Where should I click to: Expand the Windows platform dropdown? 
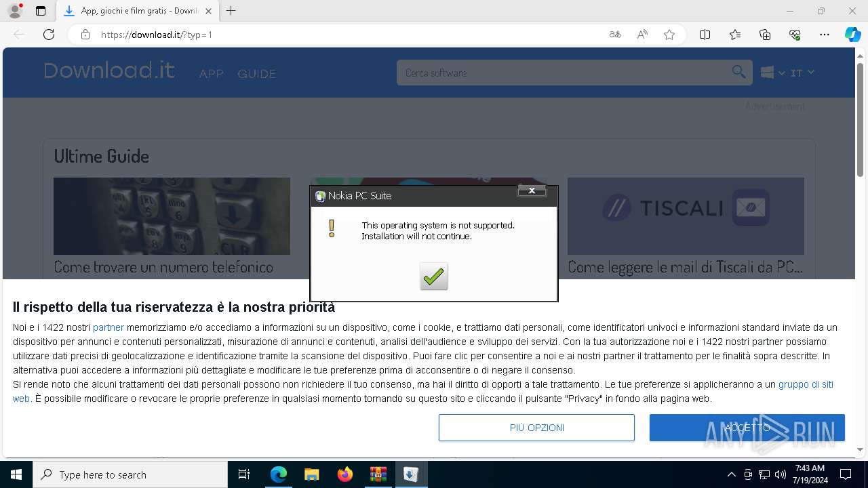pyautogui.click(x=772, y=73)
